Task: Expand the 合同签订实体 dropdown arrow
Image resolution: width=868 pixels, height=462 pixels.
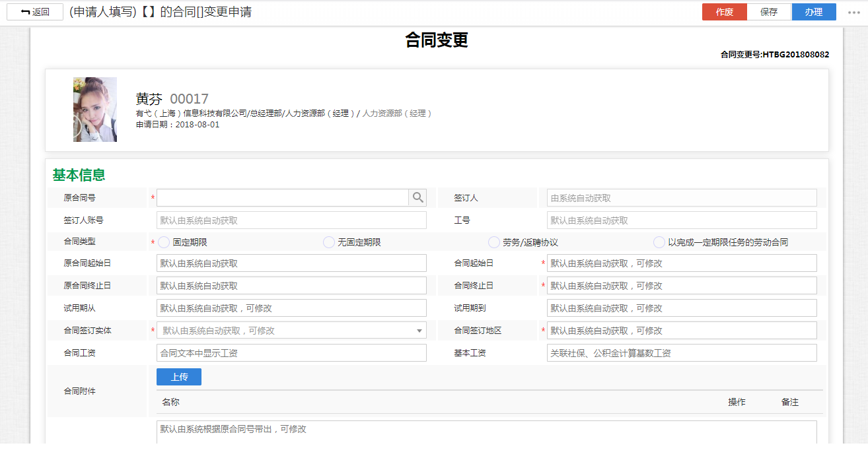Action: coord(419,331)
